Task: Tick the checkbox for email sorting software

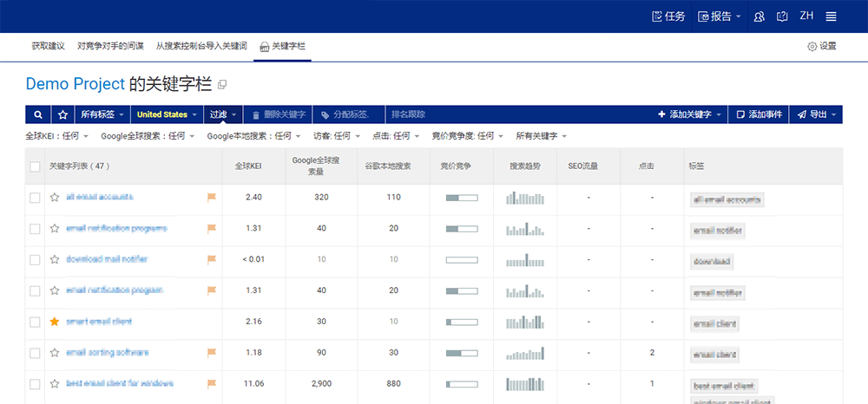Action: point(35,353)
